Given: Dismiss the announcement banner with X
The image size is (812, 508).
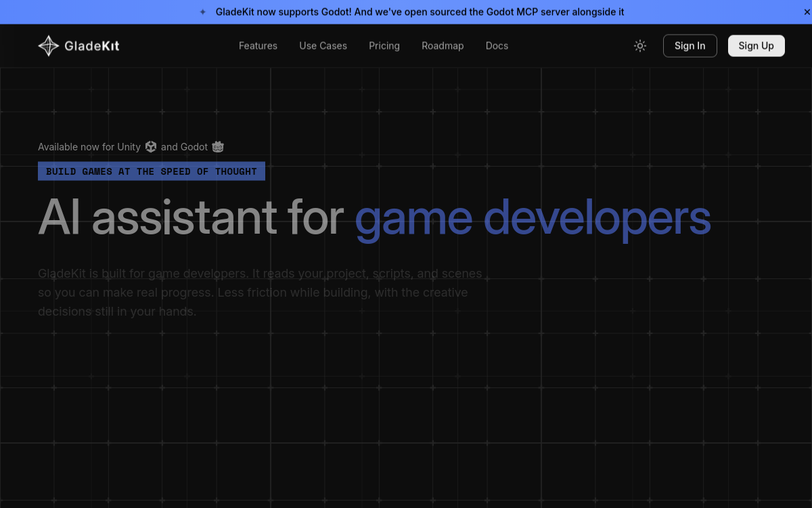Looking at the screenshot, I should (x=806, y=12).
